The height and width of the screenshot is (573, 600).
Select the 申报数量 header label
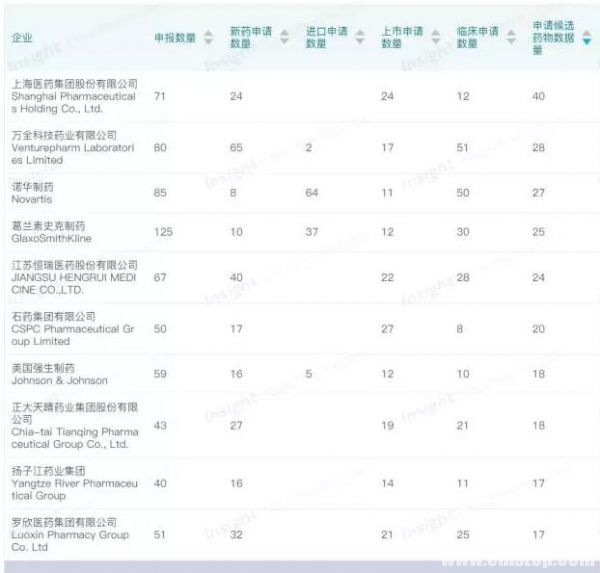point(175,38)
